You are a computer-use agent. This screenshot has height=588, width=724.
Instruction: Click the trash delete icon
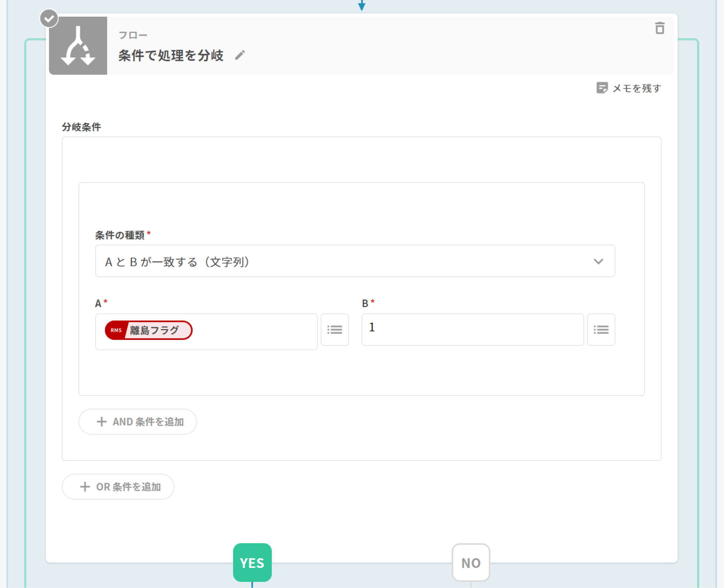659,28
